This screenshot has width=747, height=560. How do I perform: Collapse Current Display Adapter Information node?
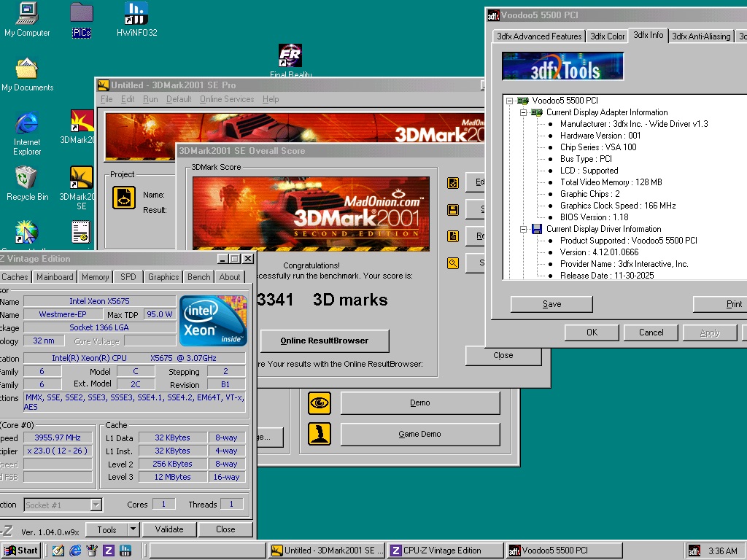pyautogui.click(x=523, y=112)
